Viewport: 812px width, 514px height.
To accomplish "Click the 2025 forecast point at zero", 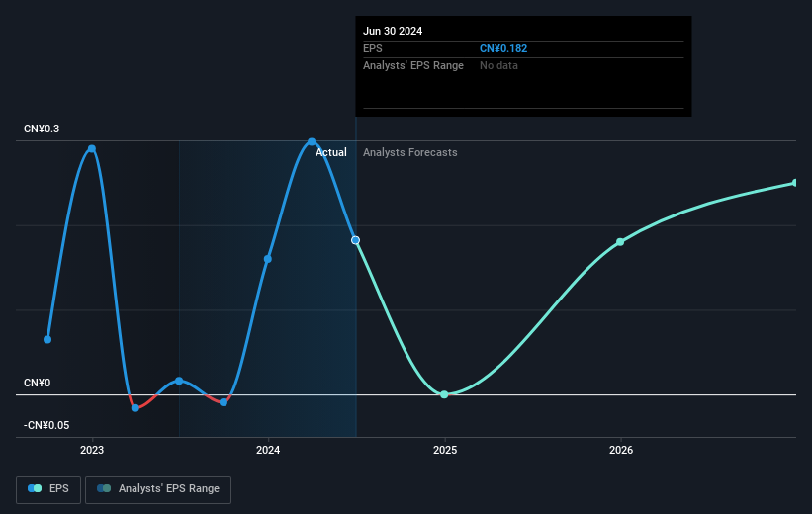I will point(444,394).
